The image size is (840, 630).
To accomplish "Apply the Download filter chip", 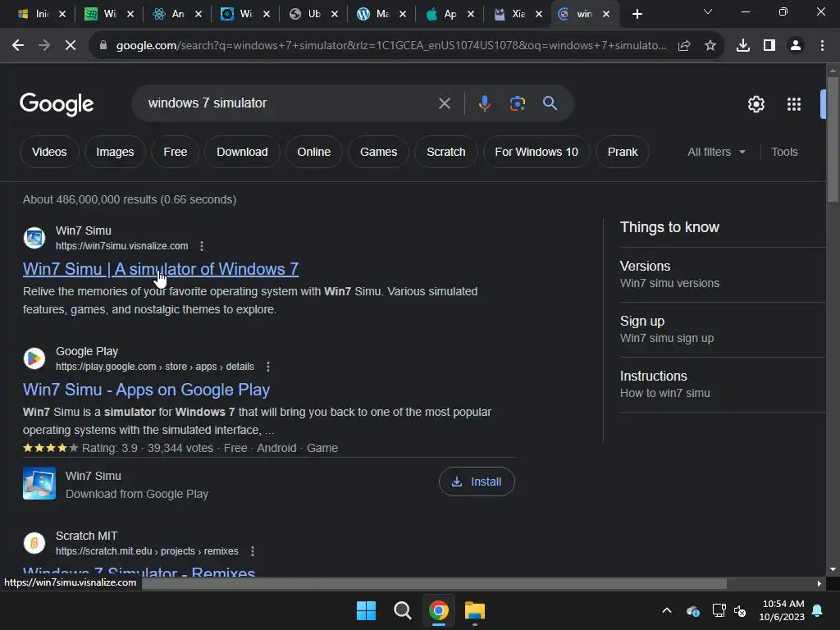I will [242, 152].
